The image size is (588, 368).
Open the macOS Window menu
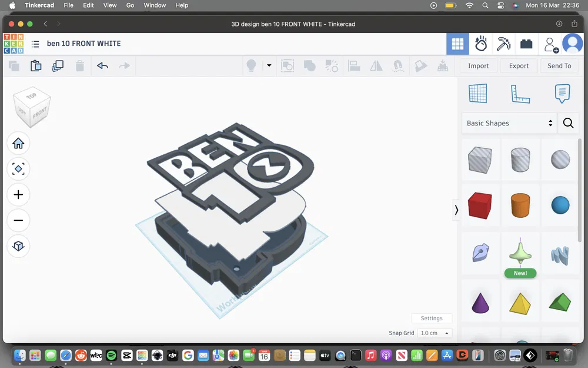click(x=155, y=5)
